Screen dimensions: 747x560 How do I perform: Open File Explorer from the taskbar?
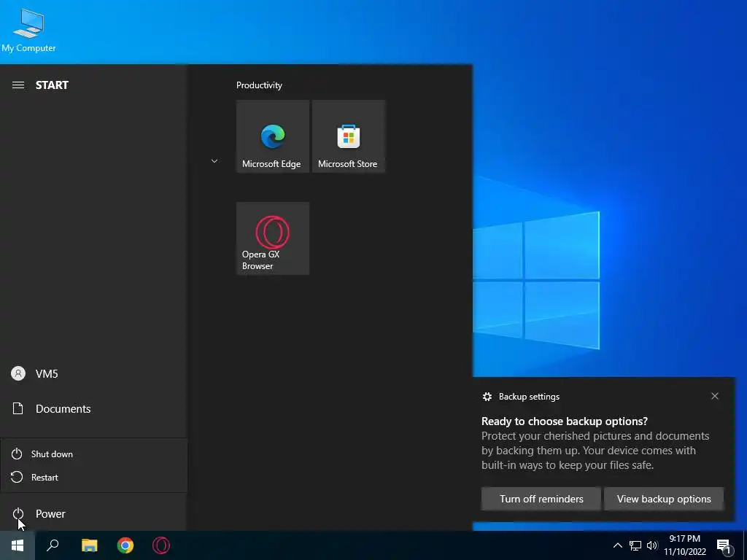click(x=89, y=545)
